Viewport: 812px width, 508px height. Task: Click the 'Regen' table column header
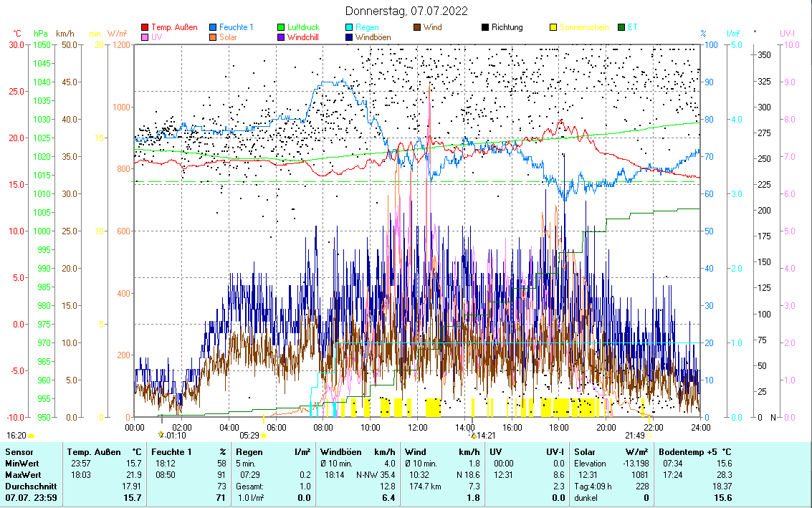pos(249,452)
